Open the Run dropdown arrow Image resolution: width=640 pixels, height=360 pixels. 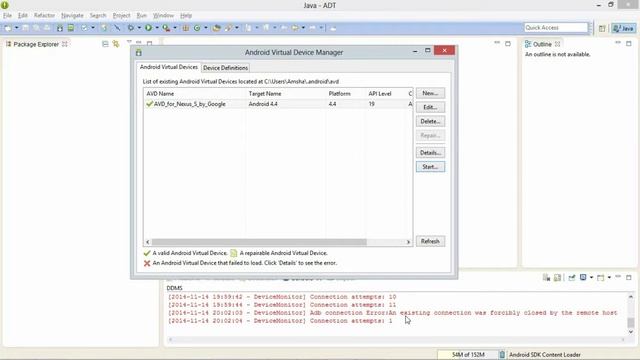157,28
